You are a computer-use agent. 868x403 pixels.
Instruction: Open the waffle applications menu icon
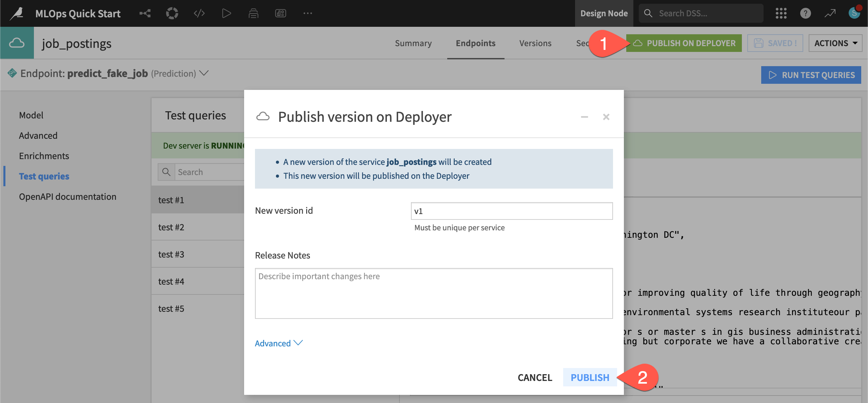[x=781, y=13]
